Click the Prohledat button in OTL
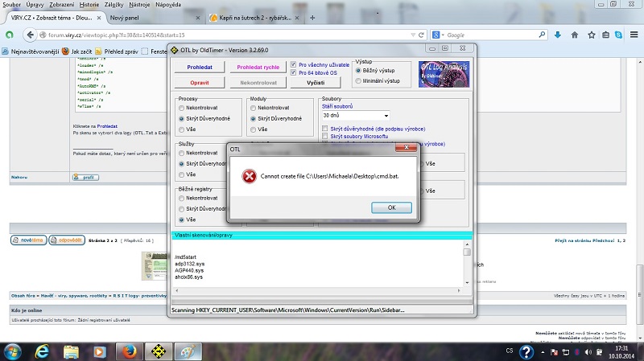Image resolution: width=644 pixels, height=361 pixels. (200, 67)
